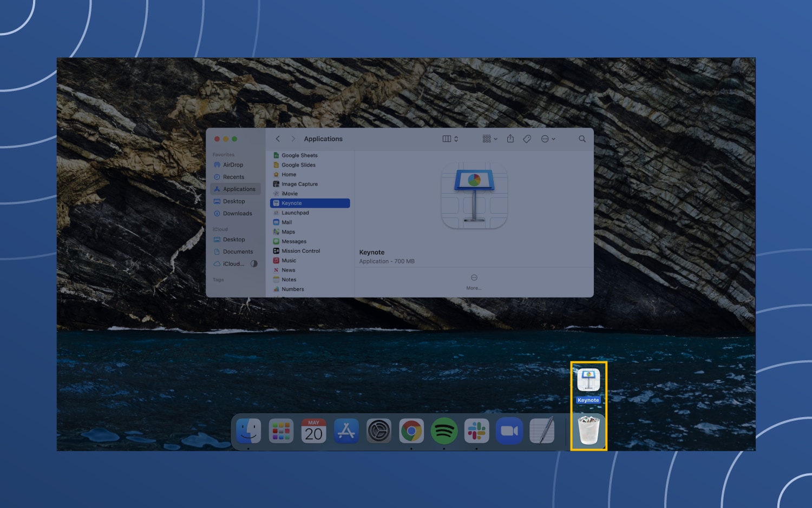Select Documents in Finder sidebar
The height and width of the screenshot is (508, 812).
pyautogui.click(x=238, y=252)
